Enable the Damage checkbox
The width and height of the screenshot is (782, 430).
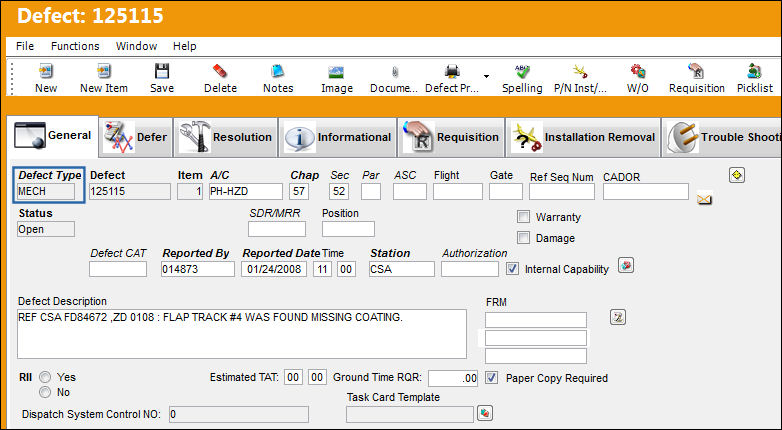point(523,237)
